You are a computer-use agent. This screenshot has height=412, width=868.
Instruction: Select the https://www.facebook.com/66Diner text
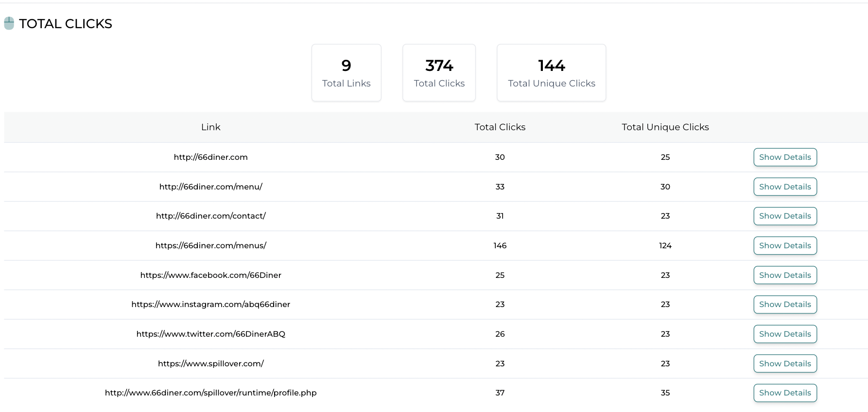(x=211, y=275)
